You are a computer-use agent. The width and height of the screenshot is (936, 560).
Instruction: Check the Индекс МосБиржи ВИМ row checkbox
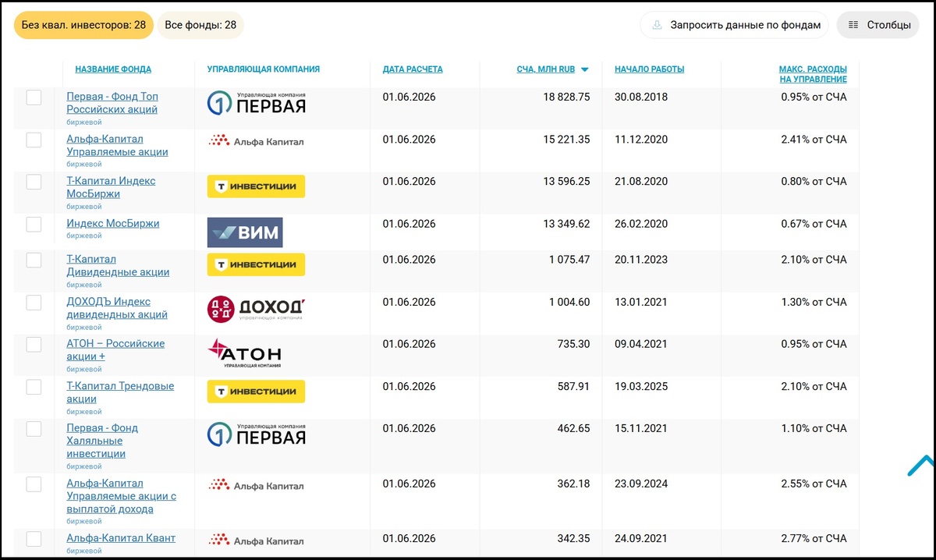[34, 224]
